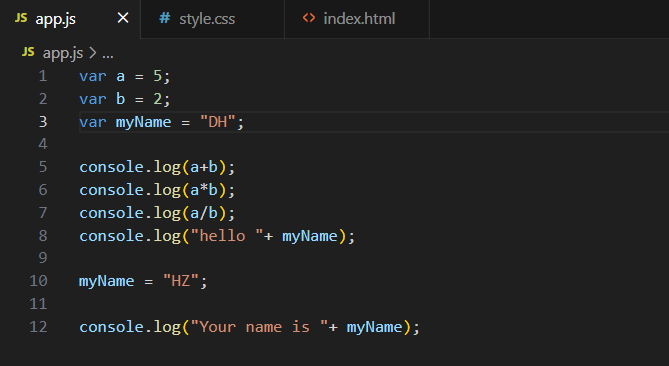Click the "HZ" string on line 10
The height and width of the screenshot is (366, 669).
point(181,281)
